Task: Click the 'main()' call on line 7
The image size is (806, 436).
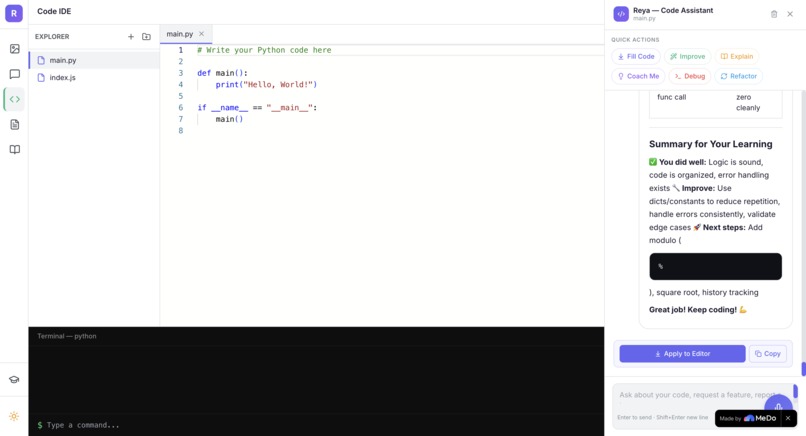Action: [229, 119]
